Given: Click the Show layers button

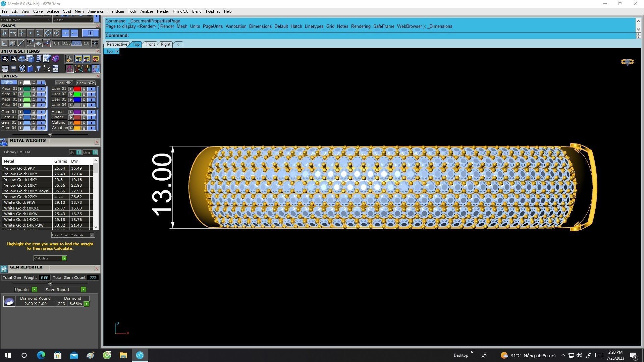Looking at the screenshot, I should [x=86, y=83].
